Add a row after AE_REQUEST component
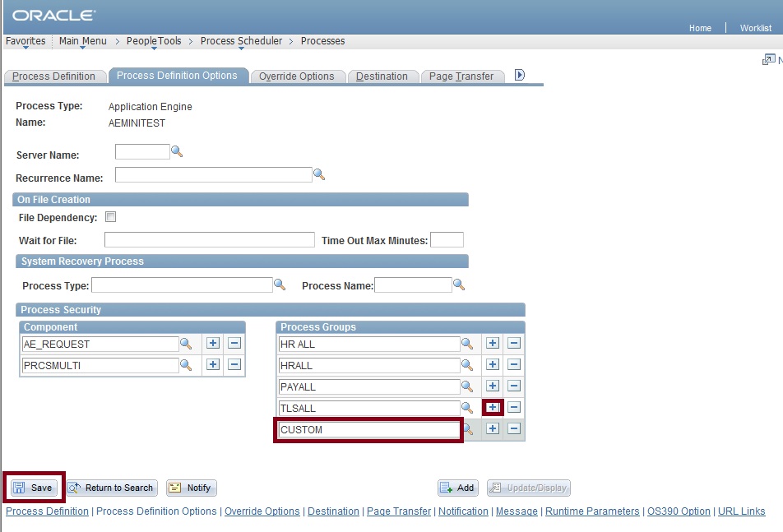The width and height of the screenshot is (783, 532). tap(213, 343)
